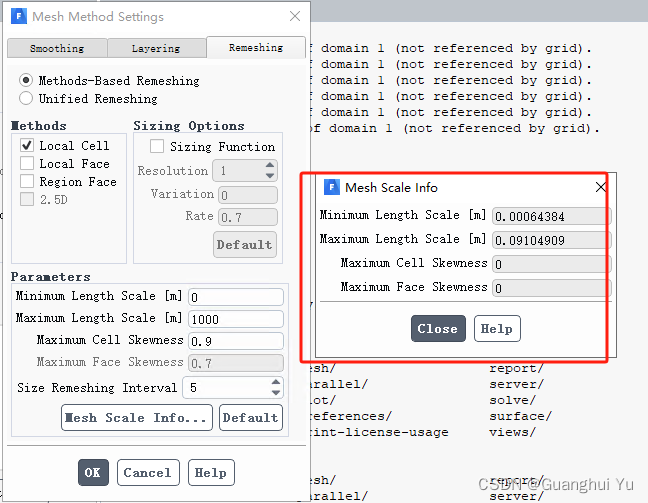Screen dimensions: 648x503
Task: Switch to the Layering tab
Action: pyautogui.click(x=156, y=48)
